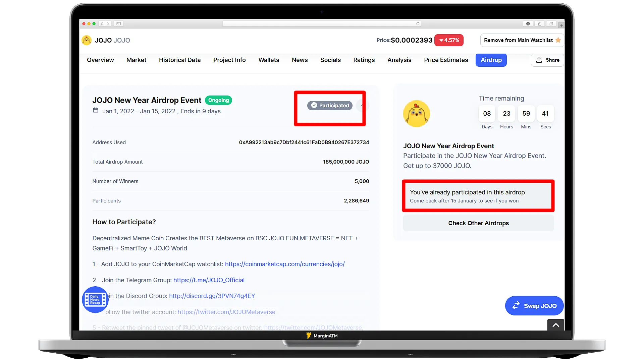Click the 'Total Airdrop Amount' label
Screen dimensions: 644x362
coord(117,162)
